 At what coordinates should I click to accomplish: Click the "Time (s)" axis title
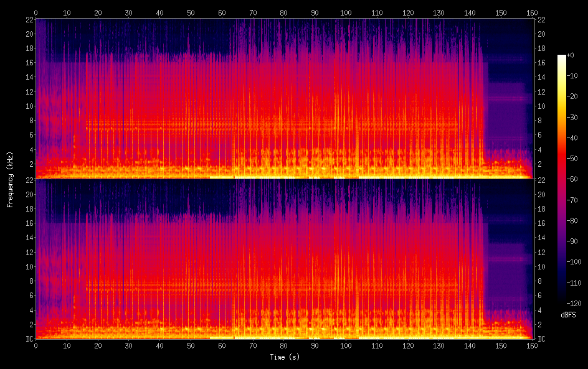(285, 357)
